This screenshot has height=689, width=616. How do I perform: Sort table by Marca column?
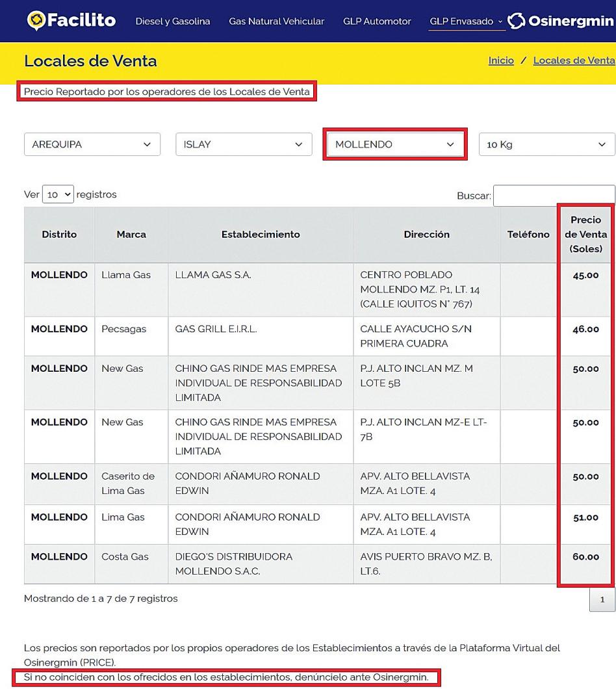tap(131, 235)
